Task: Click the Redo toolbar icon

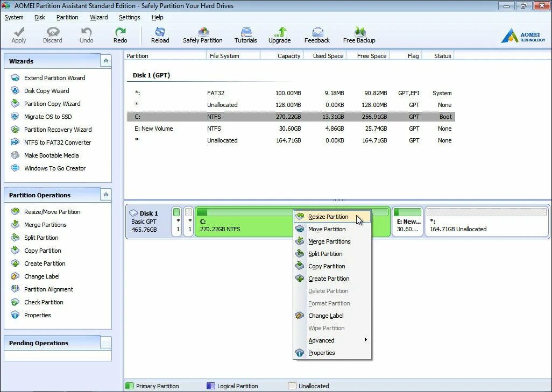Action: (x=121, y=35)
